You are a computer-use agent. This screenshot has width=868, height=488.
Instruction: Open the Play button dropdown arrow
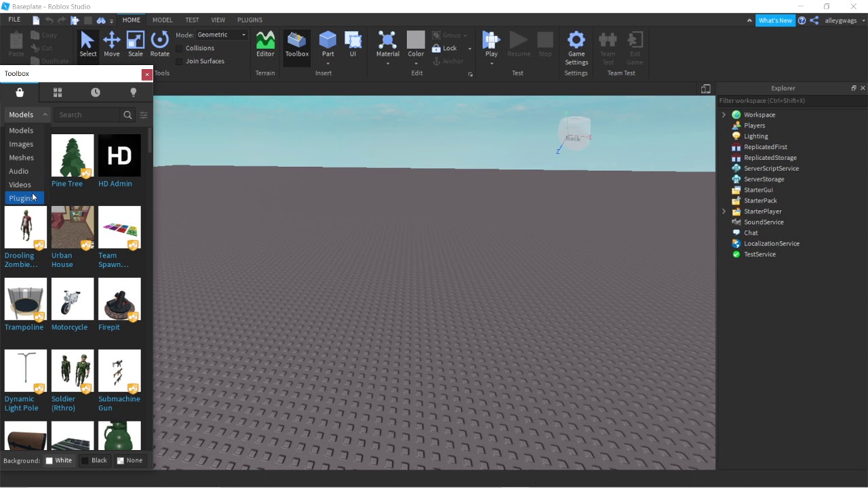click(x=491, y=64)
